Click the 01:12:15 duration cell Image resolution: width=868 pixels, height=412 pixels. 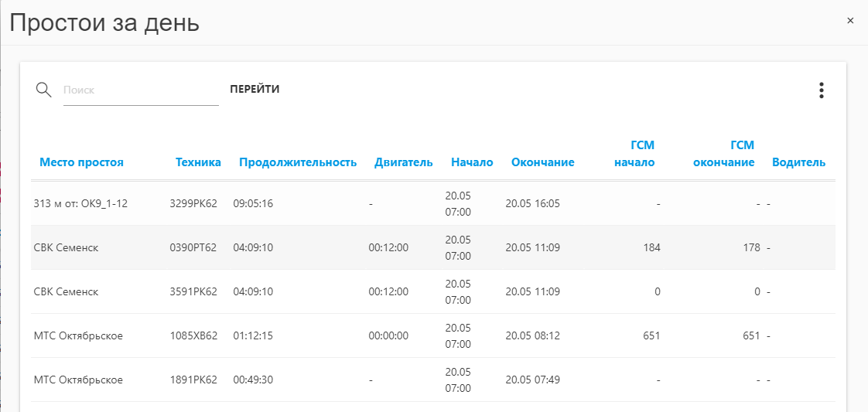[253, 335]
